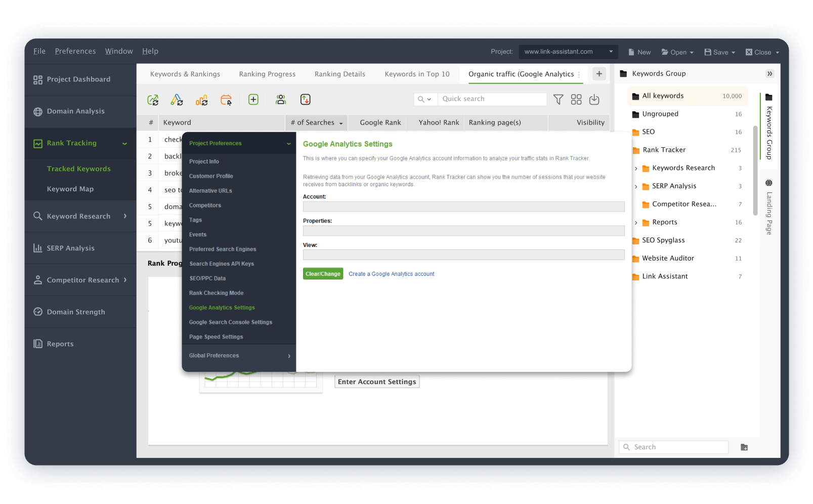Viewport: 813px width, 504px height.
Task: Open the Project website dropdown
Action: click(x=569, y=52)
